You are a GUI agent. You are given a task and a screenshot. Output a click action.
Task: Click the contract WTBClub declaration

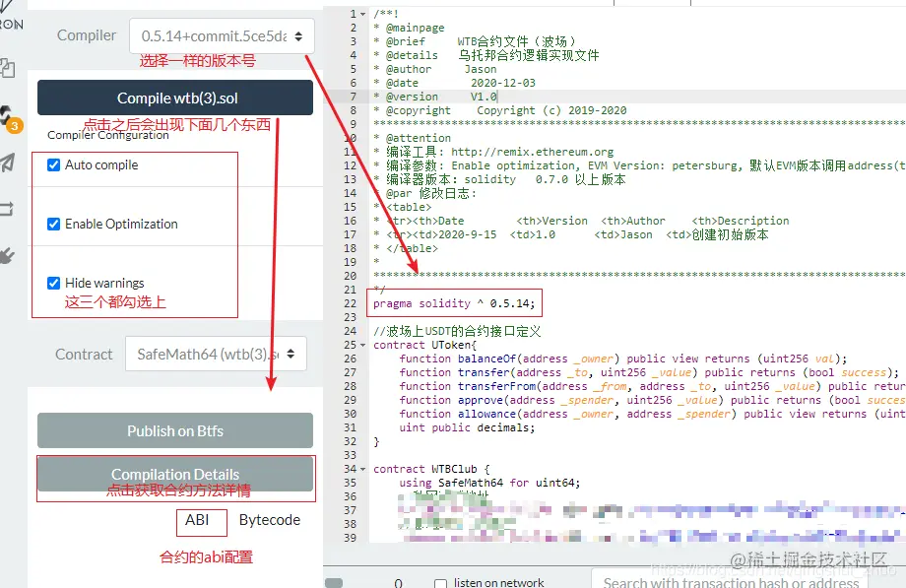pos(431,469)
